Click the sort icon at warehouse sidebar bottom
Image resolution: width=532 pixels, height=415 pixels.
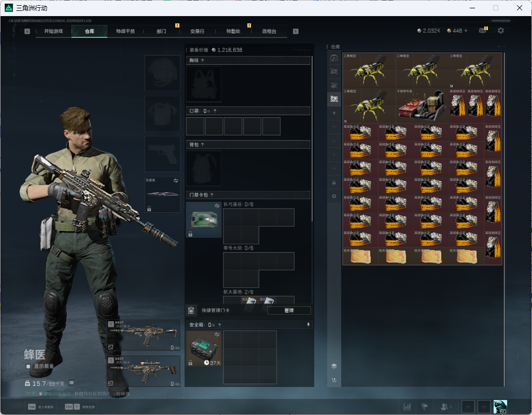[334, 380]
